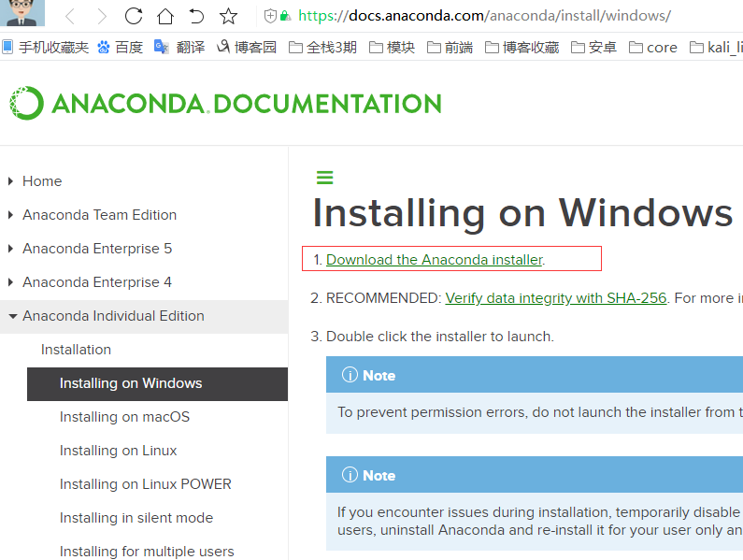743x560 pixels.
Task: Open the 全栈3期 bookmark folder
Action: pyautogui.click(x=322, y=48)
